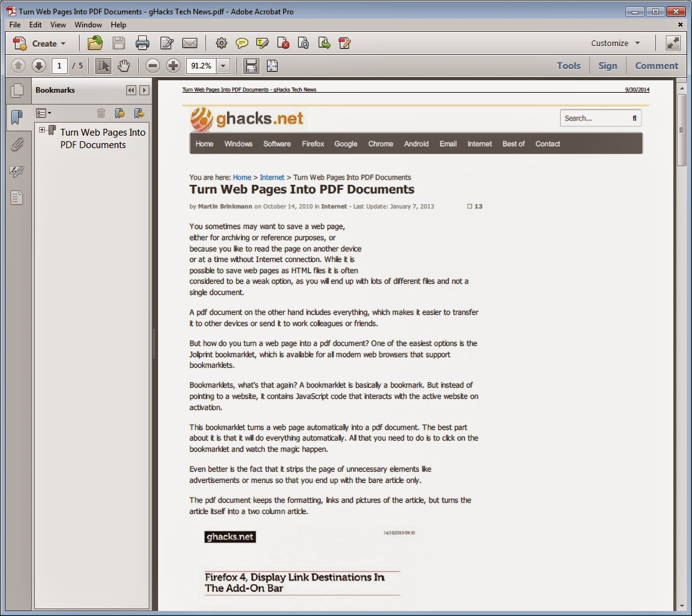Click the Martin Brinkmann author name

click(x=225, y=207)
